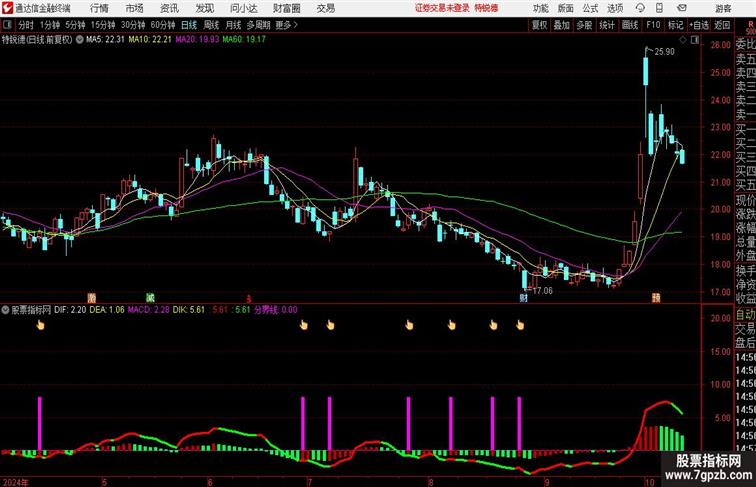Open the F10 company info button
This screenshot has height=487, width=756.
coord(653,25)
